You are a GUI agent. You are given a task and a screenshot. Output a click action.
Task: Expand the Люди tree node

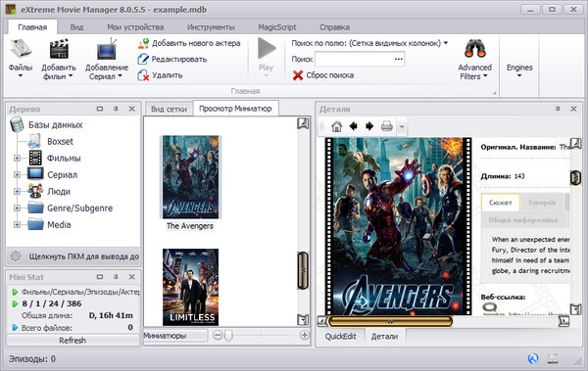[x=17, y=192]
